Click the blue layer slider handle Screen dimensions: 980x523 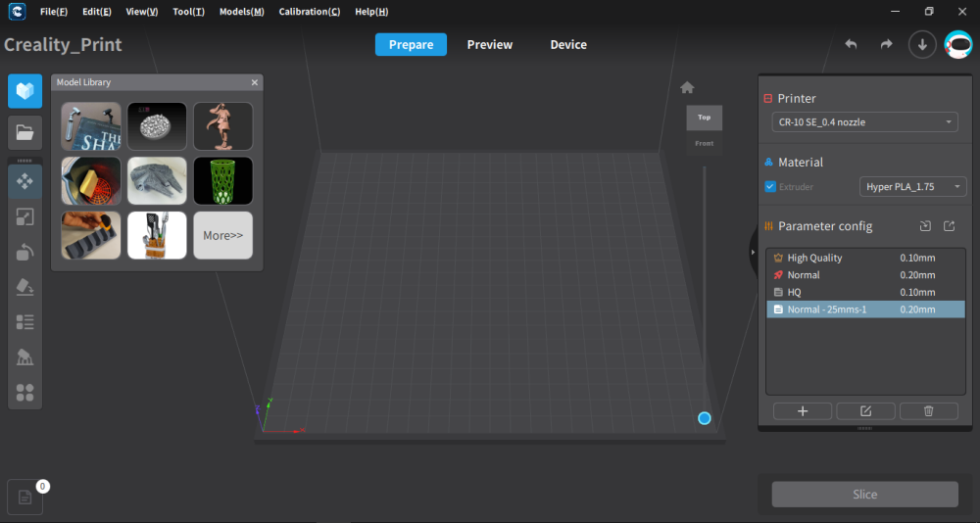pyautogui.click(x=705, y=418)
